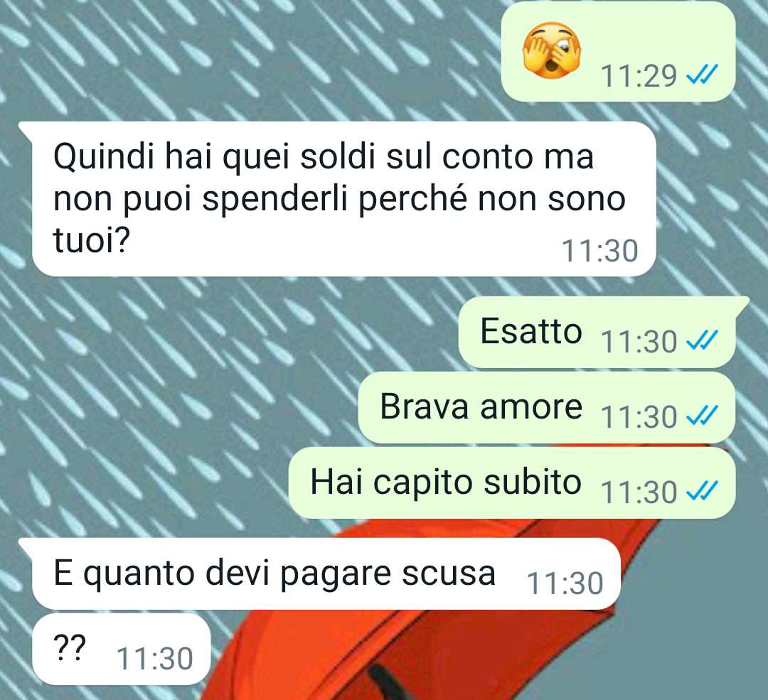The height and width of the screenshot is (700, 768).
Task: Click the word 'perché' in the received message
Action: coord(413,200)
